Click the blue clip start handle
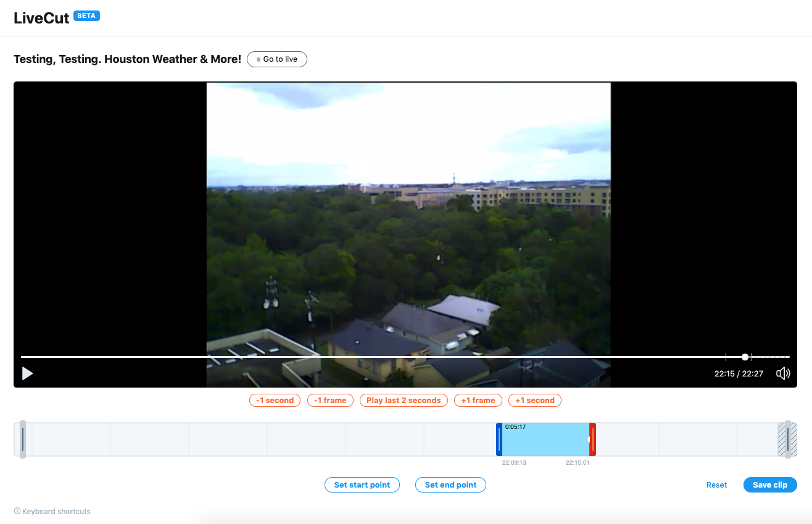This screenshot has height=524, width=812. click(x=499, y=439)
